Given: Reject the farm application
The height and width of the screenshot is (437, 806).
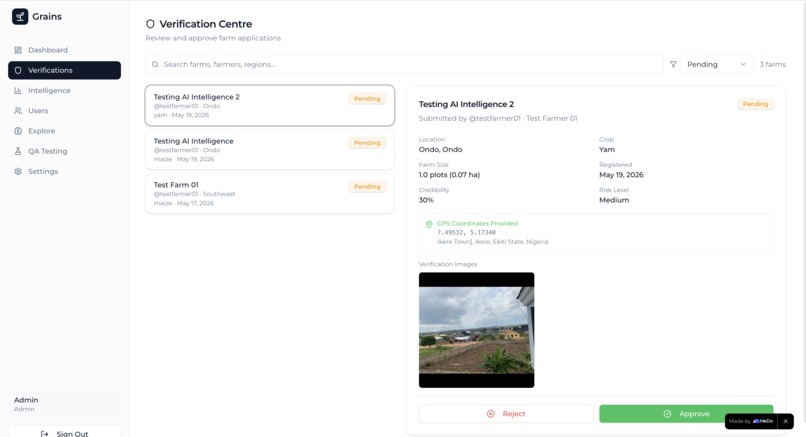Looking at the screenshot, I should (x=506, y=414).
